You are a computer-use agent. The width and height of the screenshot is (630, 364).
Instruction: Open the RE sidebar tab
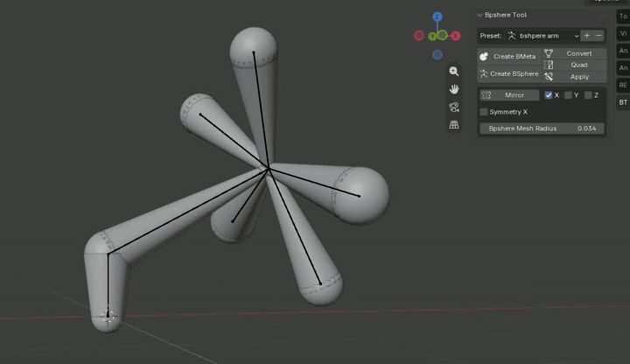pos(623,85)
